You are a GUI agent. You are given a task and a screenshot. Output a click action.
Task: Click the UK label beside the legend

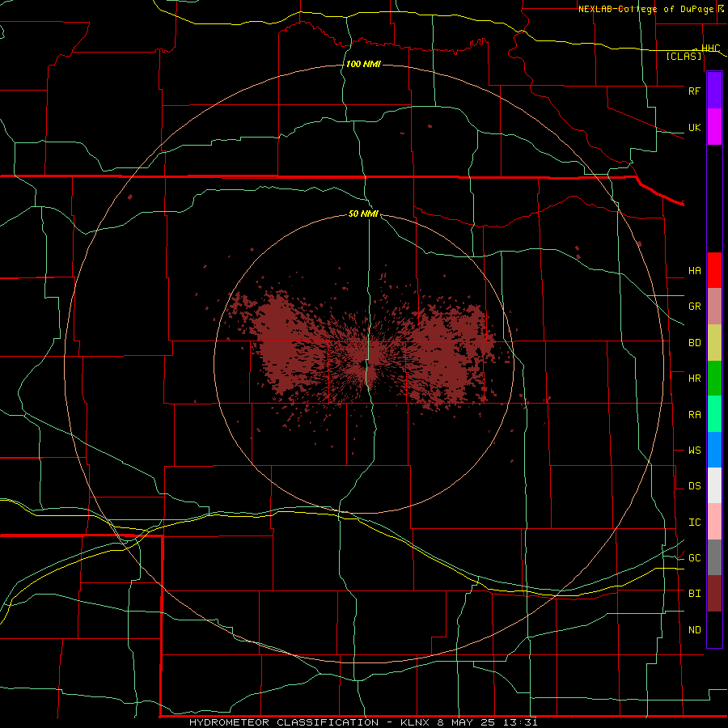[x=694, y=128]
